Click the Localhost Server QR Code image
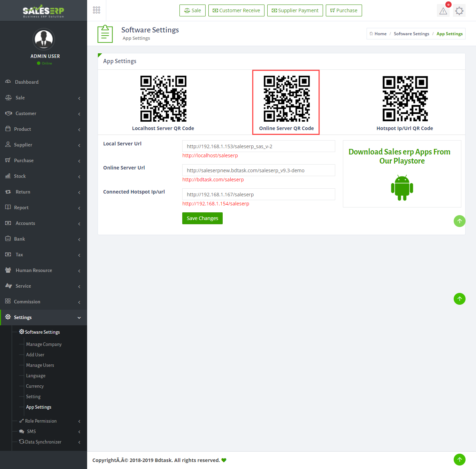The image size is (476, 469). coord(163,99)
